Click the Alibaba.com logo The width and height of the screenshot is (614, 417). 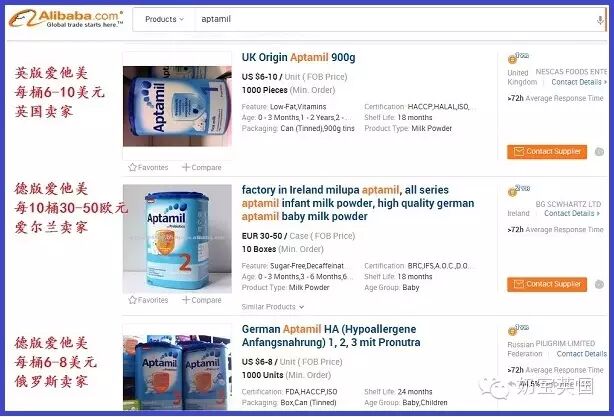[x=66, y=18]
